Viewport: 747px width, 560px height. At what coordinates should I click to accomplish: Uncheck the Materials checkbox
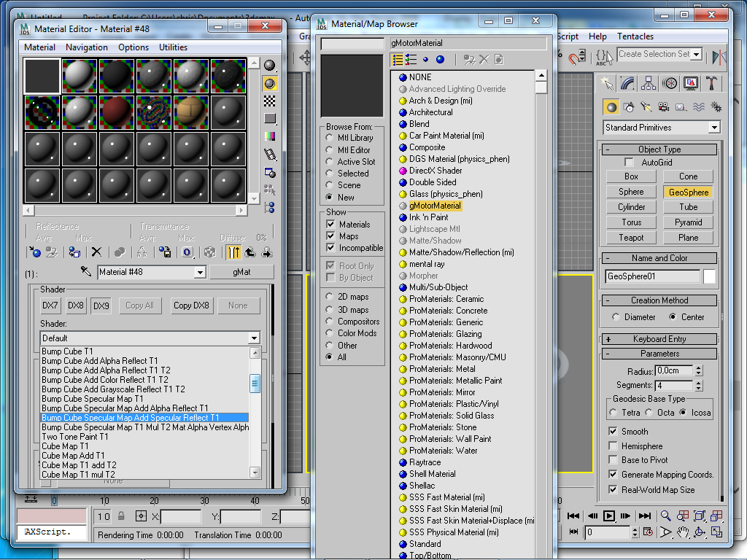tap(330, 224)
